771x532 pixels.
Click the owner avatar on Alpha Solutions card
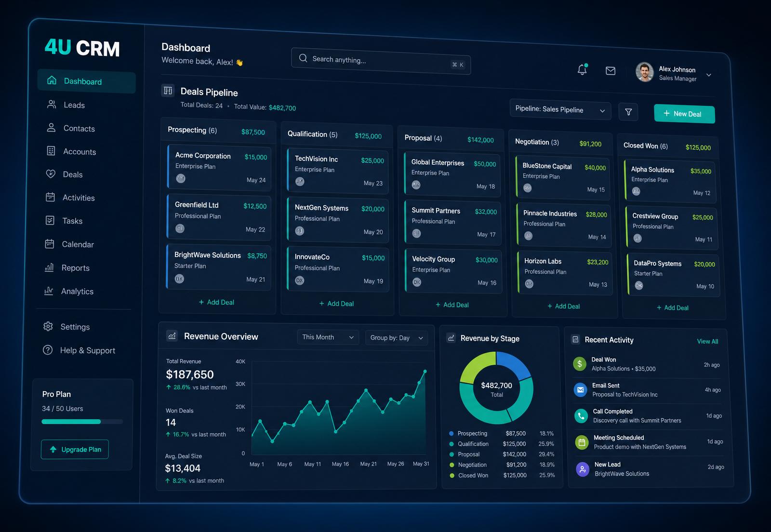636,191
